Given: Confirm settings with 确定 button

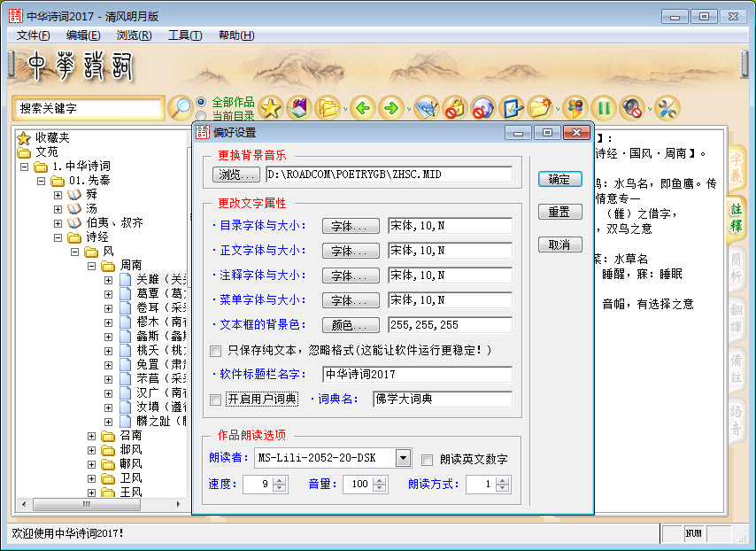Looking at the screenshot, I should (x=559, y=179).
